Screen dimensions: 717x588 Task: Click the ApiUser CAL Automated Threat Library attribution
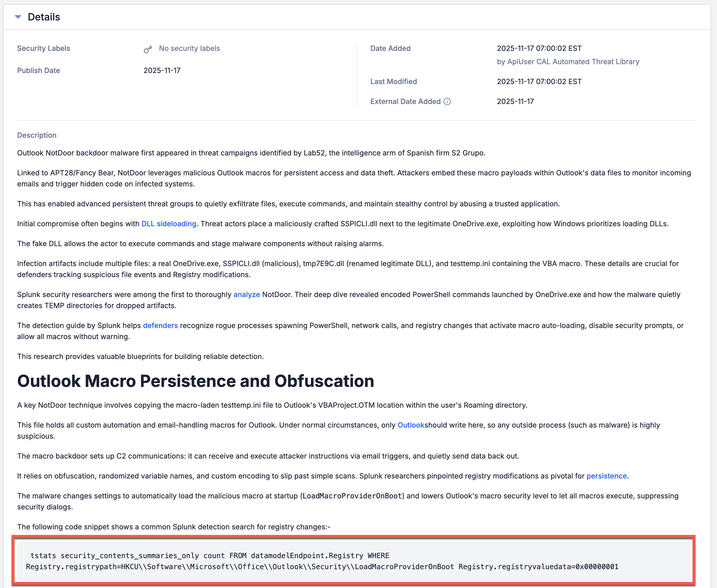tap(569, 62)
